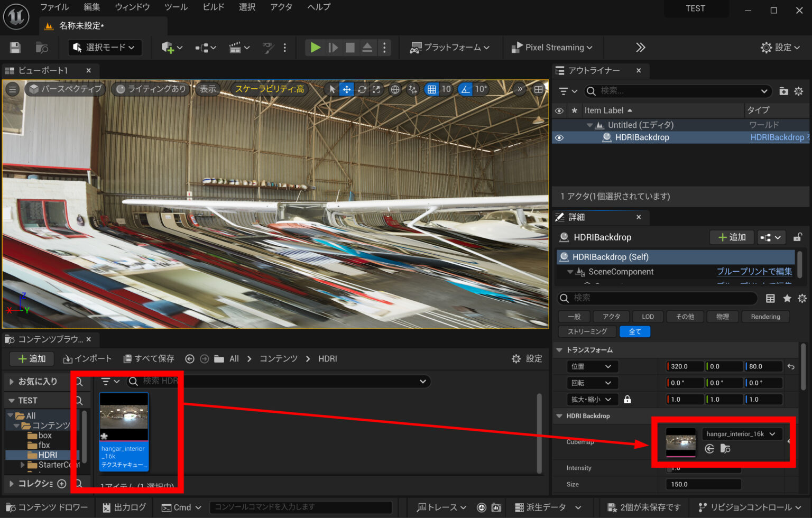Select the Move tool in the viewport
This screenshot has height=518, width=812.
(x=347, y=89)
